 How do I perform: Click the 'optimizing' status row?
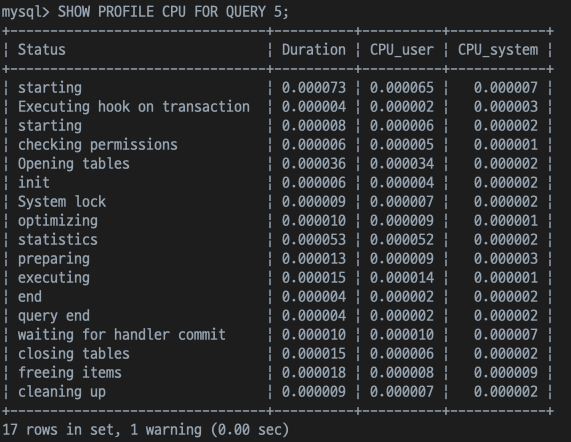[277, 221]
